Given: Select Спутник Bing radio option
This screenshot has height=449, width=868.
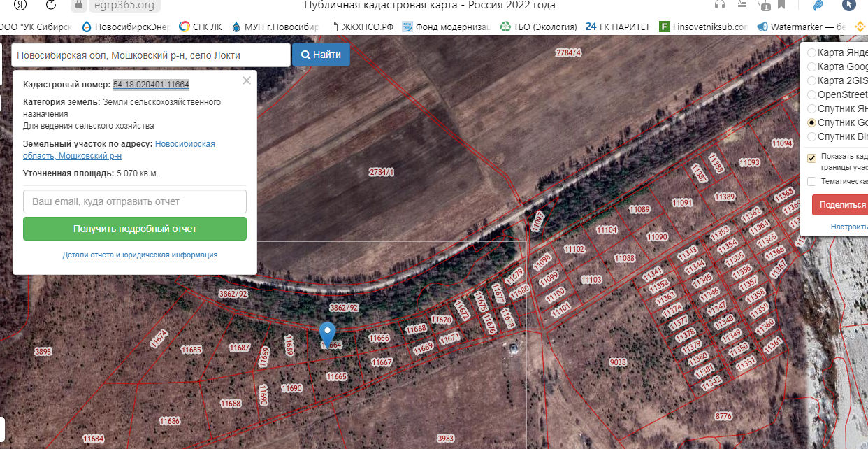Looking at the screenshot, I should tap(811, 136).
